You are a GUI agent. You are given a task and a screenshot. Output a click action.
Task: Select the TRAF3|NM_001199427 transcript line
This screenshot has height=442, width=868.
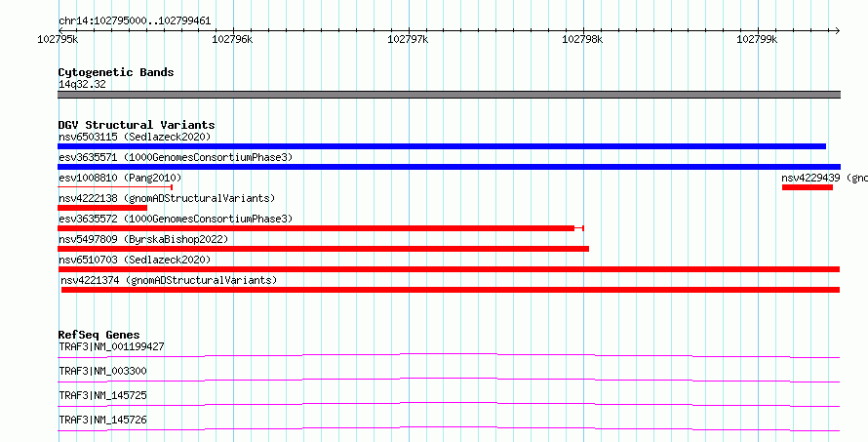coord(449,355)
